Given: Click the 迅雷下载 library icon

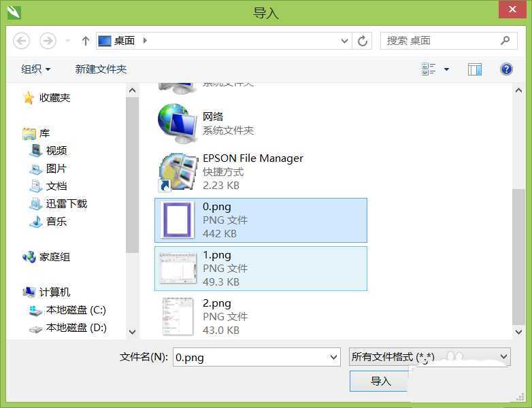Looking at the screenshot, I should pos(35,203).
